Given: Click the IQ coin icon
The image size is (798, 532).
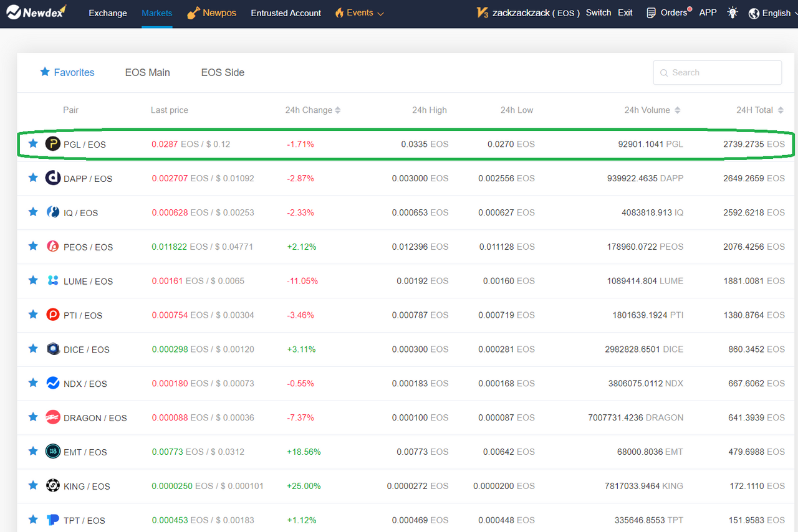Looking at the screenshot, I should pyautogui.click(x=53, y=212).
